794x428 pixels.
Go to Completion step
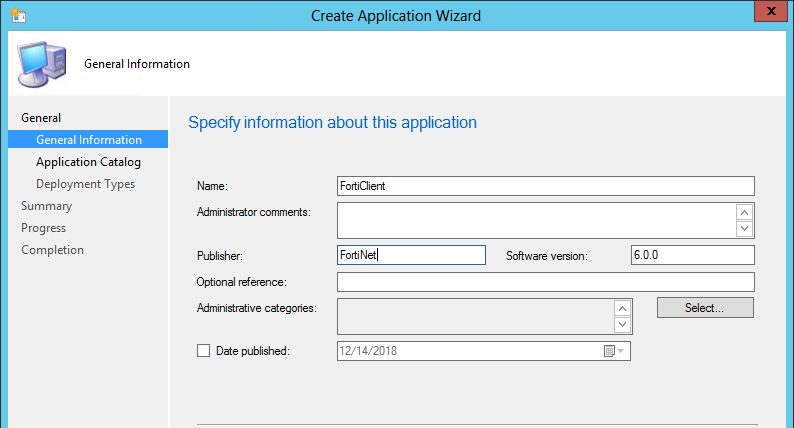[53, 250]
